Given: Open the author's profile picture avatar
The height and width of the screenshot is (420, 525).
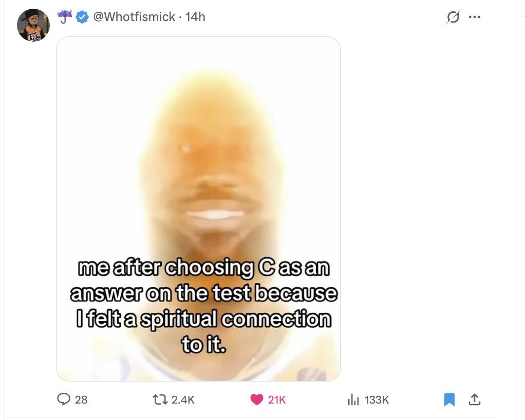Looking at the screenshot, I should [x=33, y=25].
